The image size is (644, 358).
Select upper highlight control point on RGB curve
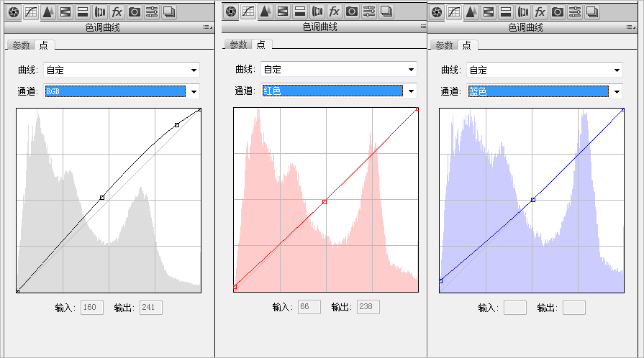(177, 125)
